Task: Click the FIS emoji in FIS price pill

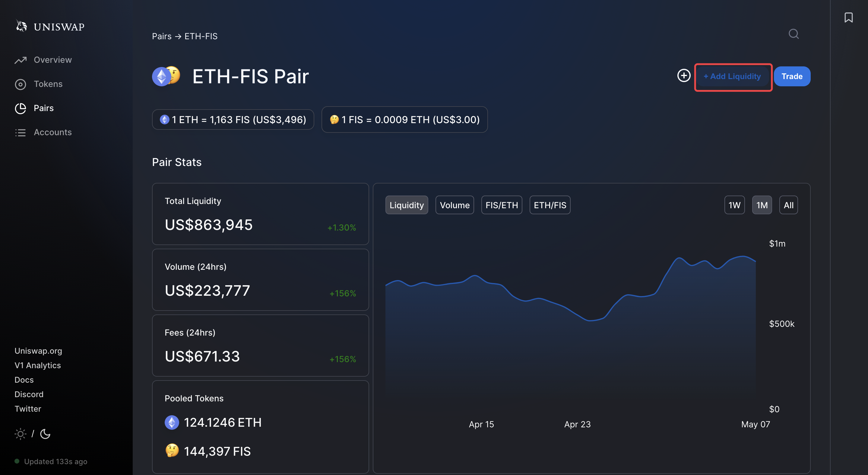Action: (334, 120)
